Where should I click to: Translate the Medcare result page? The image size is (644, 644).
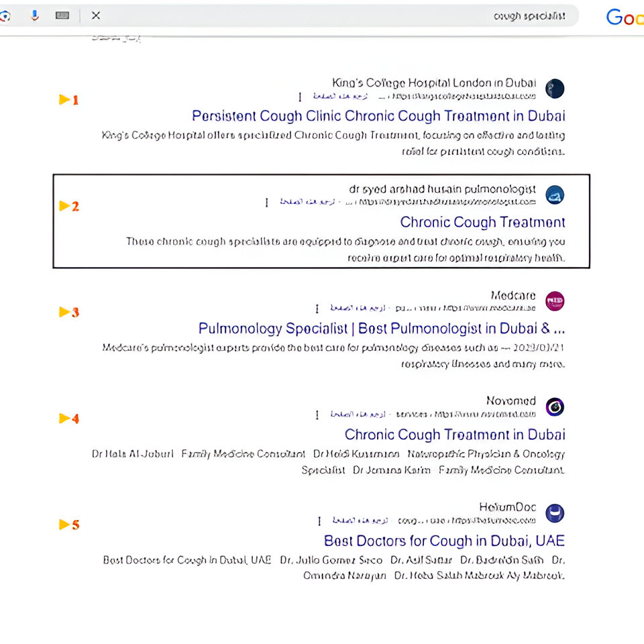coord(358,308)
